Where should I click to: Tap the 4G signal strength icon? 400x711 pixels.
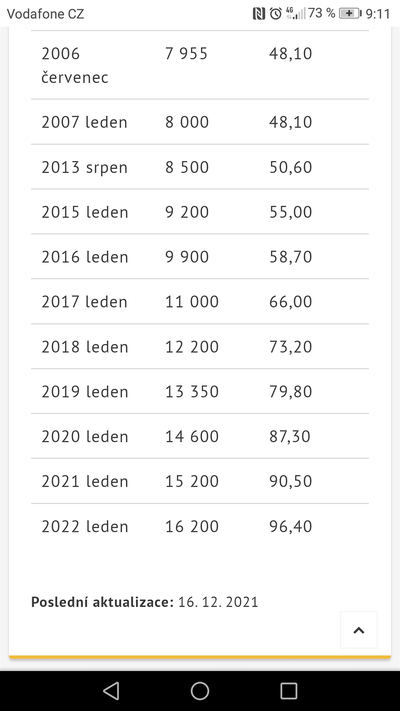[295, 14]
